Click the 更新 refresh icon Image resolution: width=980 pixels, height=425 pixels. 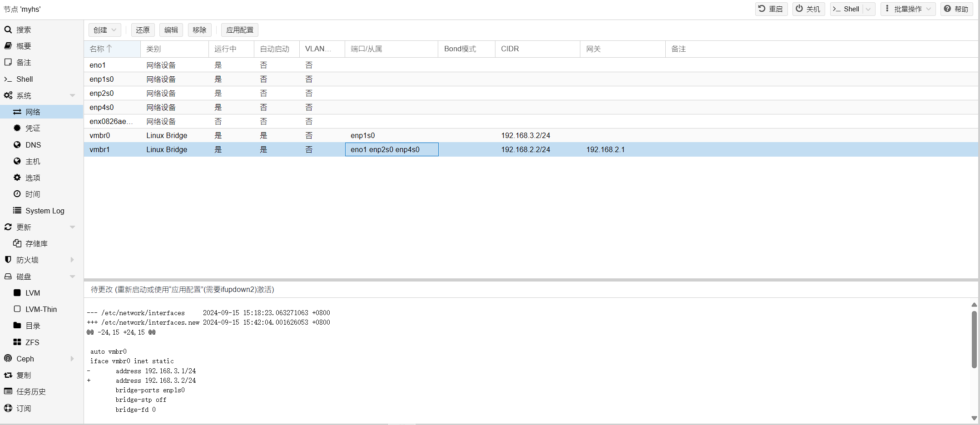click(x=8, y=227)
